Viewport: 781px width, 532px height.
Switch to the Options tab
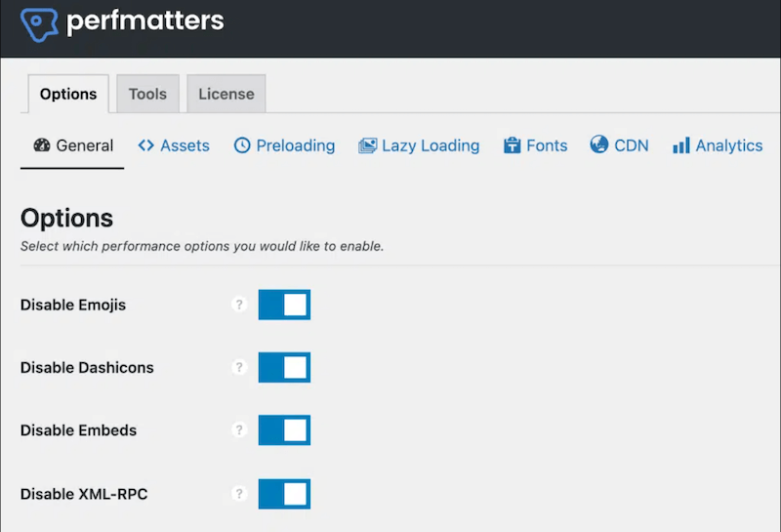click(68, 94)
